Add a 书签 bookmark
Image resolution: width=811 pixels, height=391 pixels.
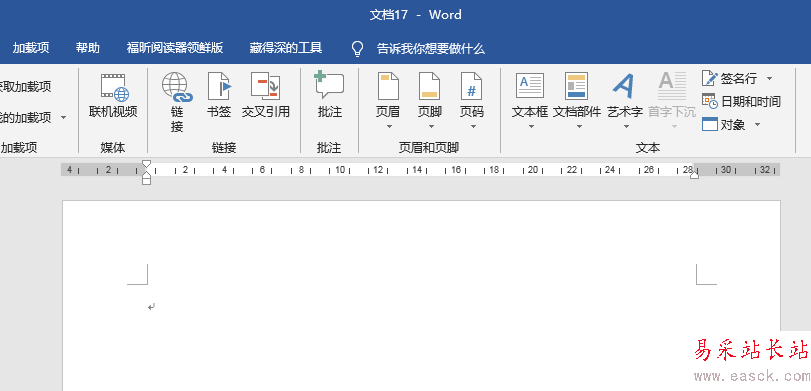coord(219,96)
